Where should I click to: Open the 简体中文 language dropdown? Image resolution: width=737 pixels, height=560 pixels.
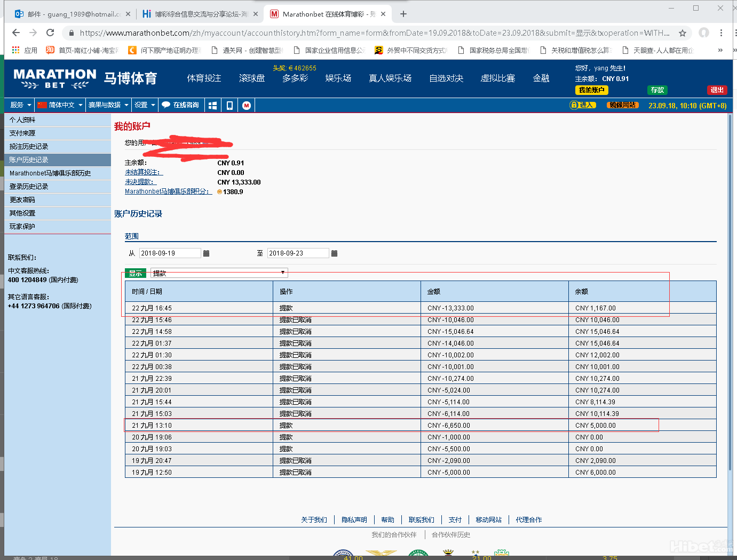(x=60, y=105)
